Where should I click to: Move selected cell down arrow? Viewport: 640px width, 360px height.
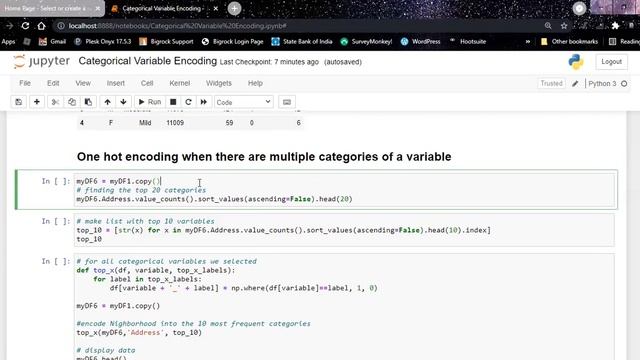click(123, 102)
